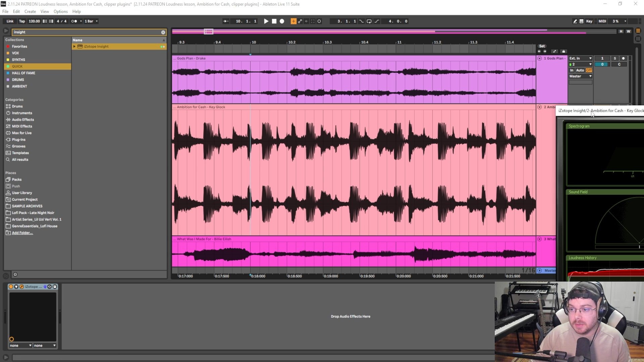Toggle Key Map Mode switch
644x362 pixels.
pos(589,21)
